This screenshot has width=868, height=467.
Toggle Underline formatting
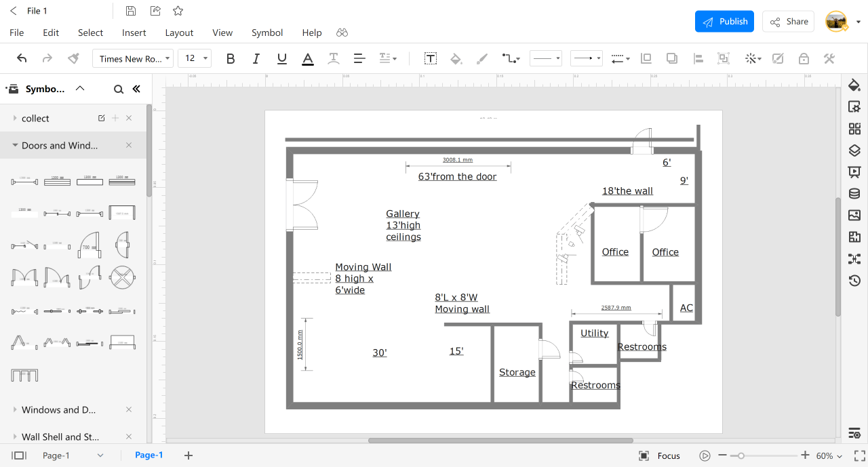pyautogui.click(x=281, y=58)
